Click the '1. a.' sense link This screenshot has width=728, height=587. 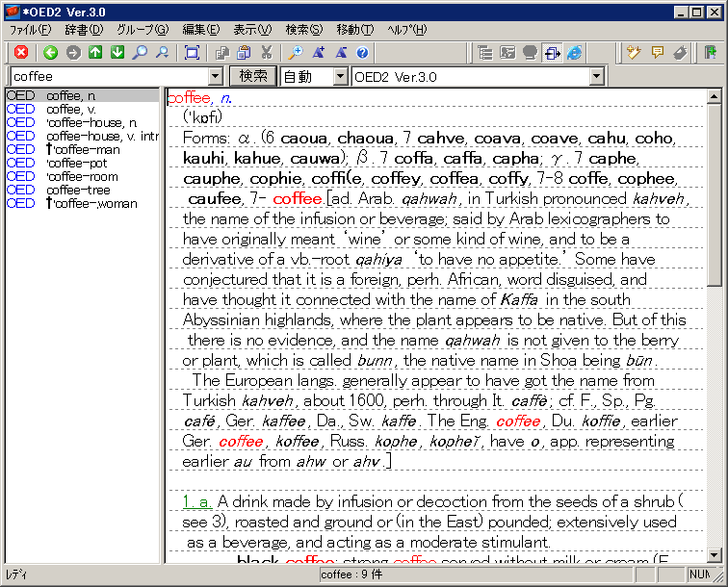pos(197,501)
